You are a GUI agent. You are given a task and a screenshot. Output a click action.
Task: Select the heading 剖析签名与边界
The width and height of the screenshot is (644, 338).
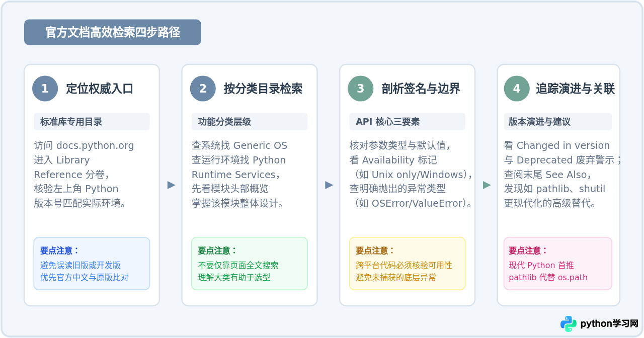coord(421,89)
